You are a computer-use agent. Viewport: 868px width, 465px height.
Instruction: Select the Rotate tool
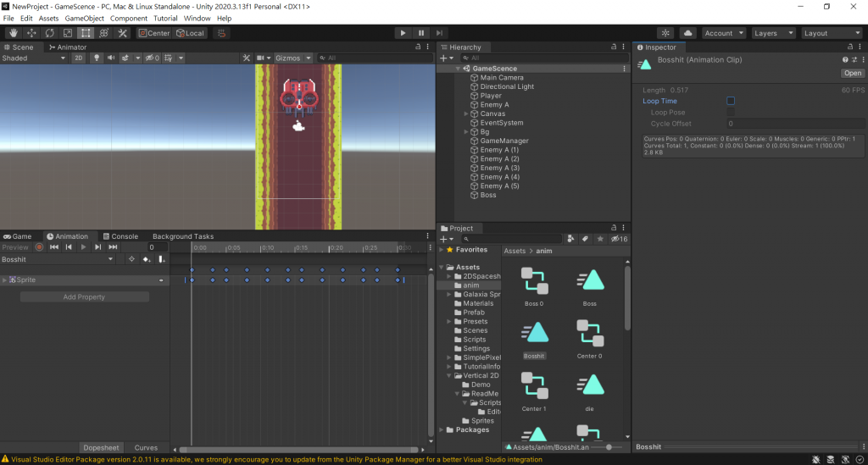50,33
